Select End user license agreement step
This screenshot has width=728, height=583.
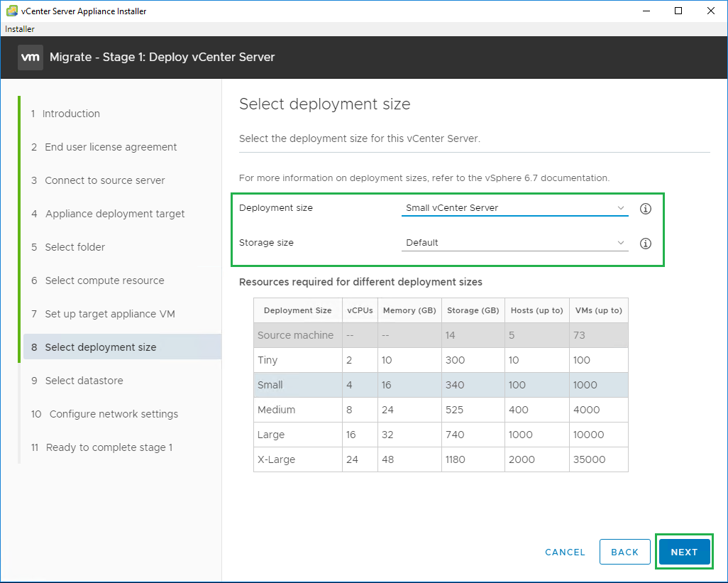tap(111, 147)
